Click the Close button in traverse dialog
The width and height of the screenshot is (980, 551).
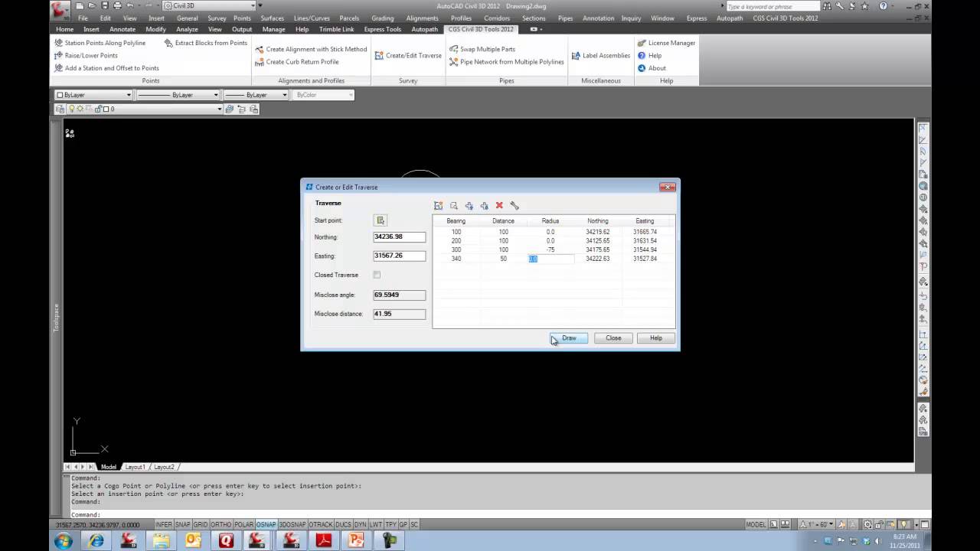[613, 337]
